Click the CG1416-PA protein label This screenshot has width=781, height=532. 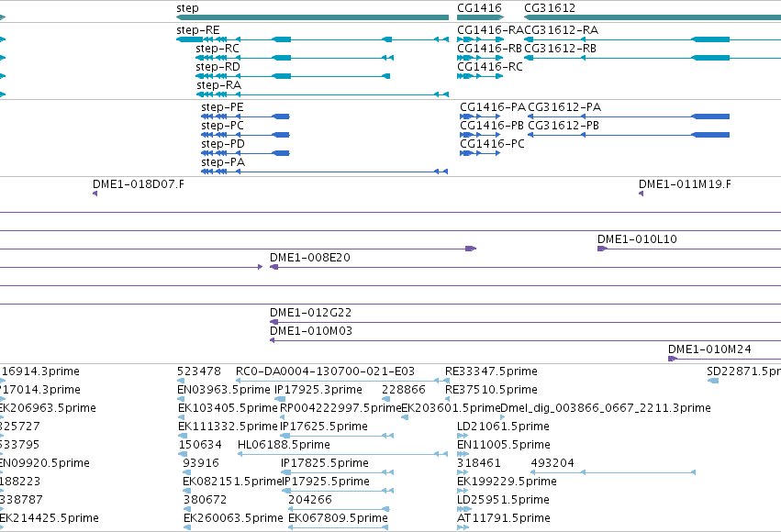(493, 107)
